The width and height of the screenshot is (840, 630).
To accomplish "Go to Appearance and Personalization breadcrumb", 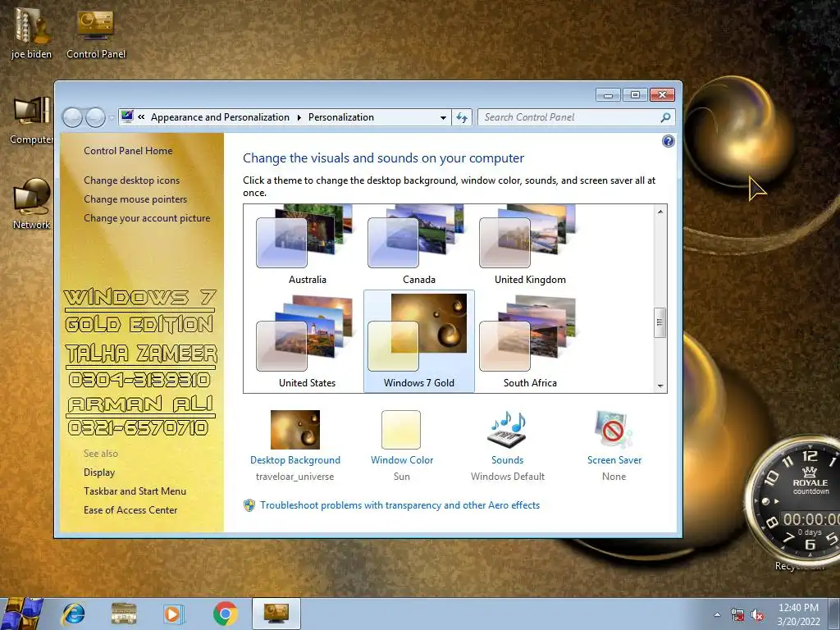I will [x=220, y=117].
